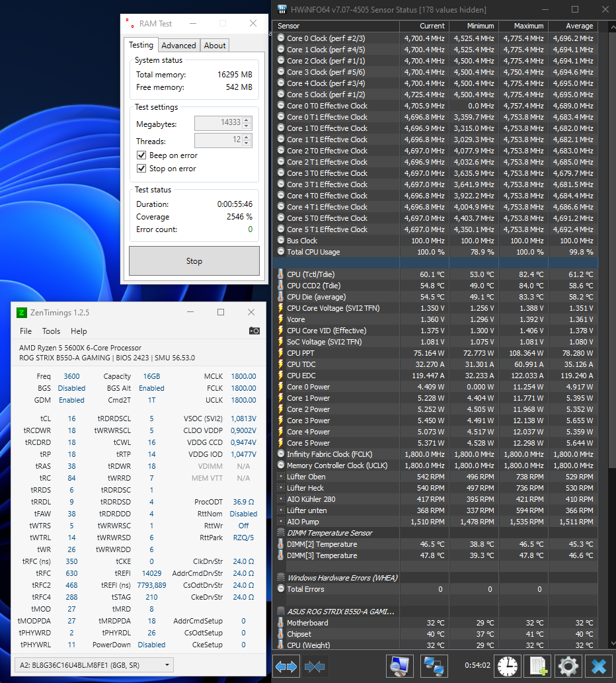Take a screenshot with ZenTimings camera icon
Image resolution: width=616 pixels, height=683 pixels.
pos(254,331)
